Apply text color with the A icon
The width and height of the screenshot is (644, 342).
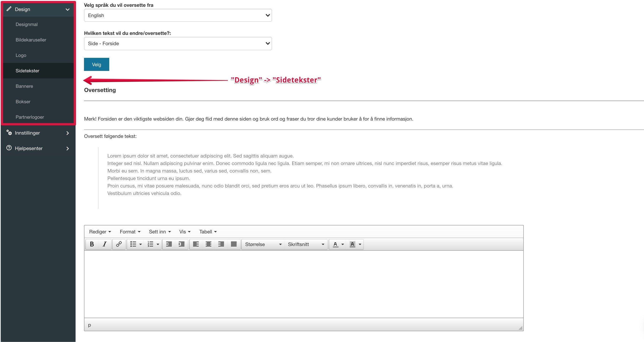point(335,244)
